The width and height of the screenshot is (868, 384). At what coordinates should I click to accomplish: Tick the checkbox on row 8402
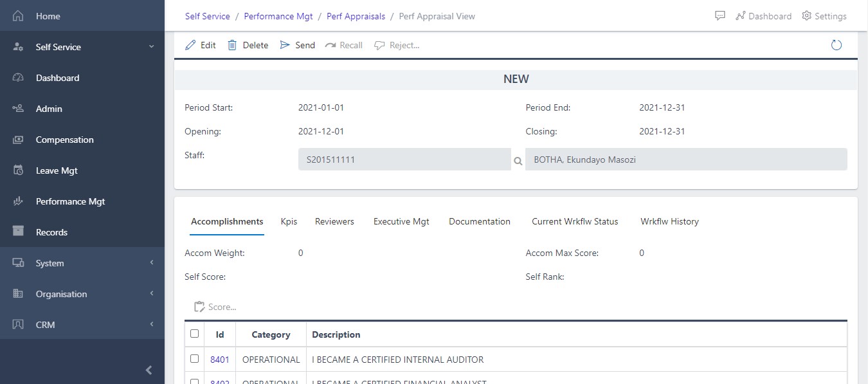[x=195, y=380]
